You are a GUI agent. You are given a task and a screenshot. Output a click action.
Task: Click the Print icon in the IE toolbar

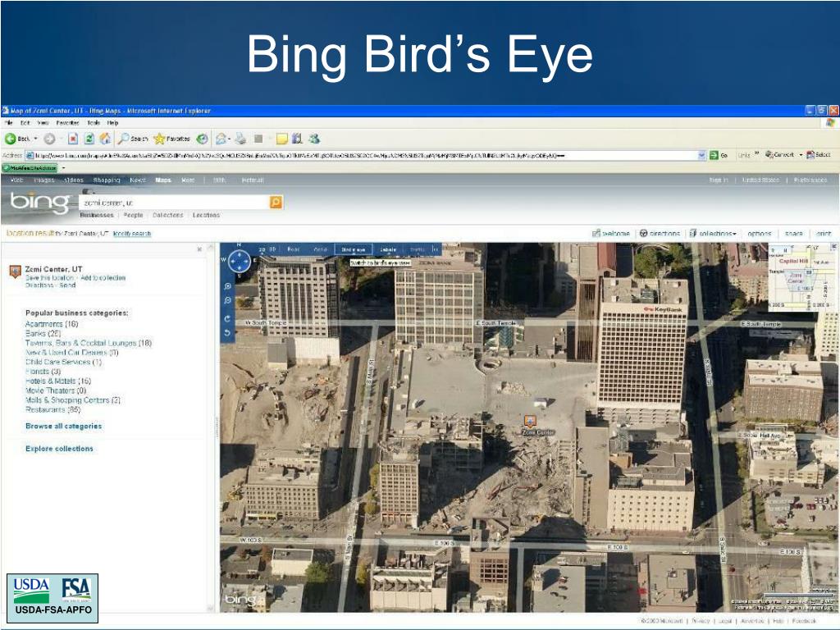(x=240, y=139)
